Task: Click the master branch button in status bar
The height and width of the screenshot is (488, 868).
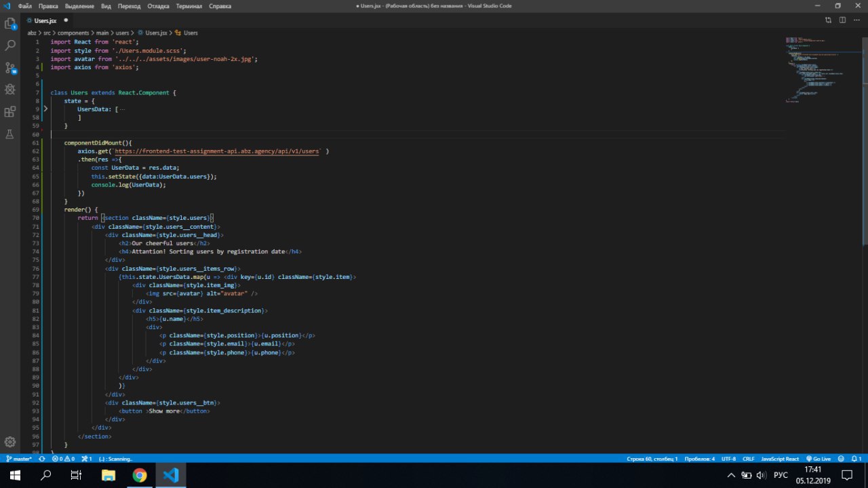Action: pos(19,459)
